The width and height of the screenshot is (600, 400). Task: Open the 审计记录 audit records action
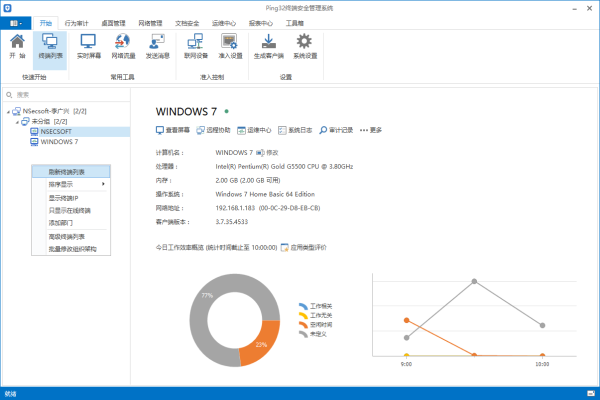tap(336, 130)
